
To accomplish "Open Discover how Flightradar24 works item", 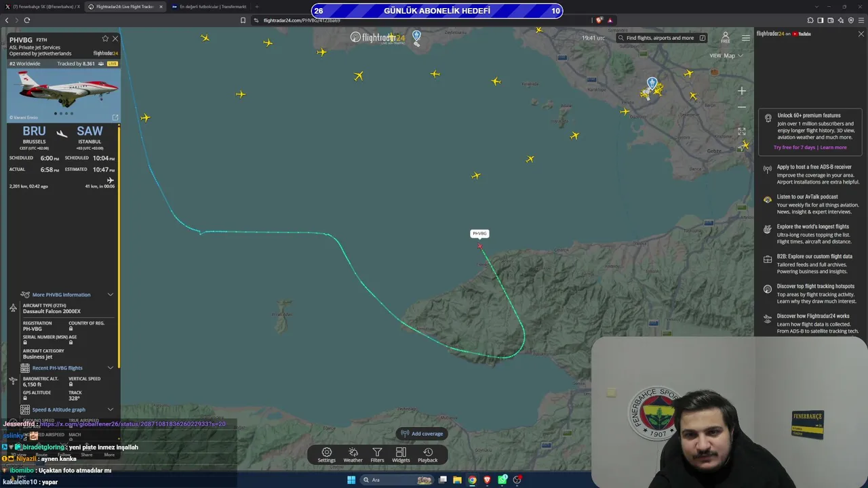I will click(811, 323).
